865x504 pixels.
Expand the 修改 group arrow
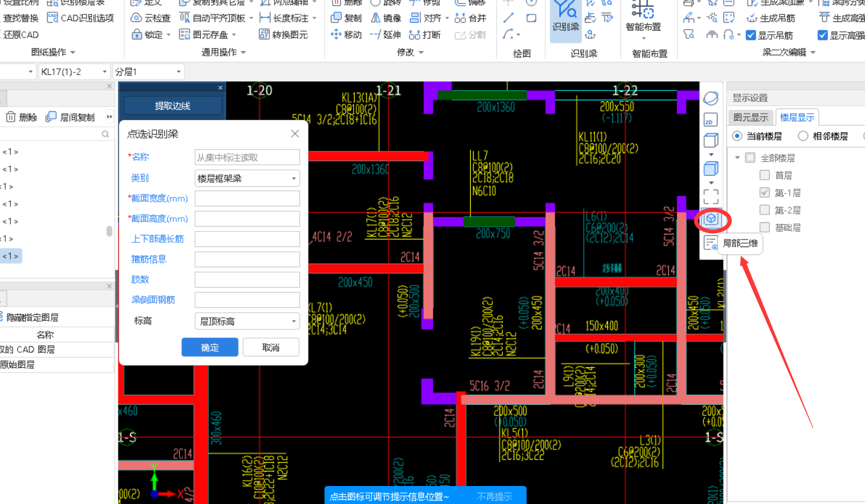[x=421, y=53]
